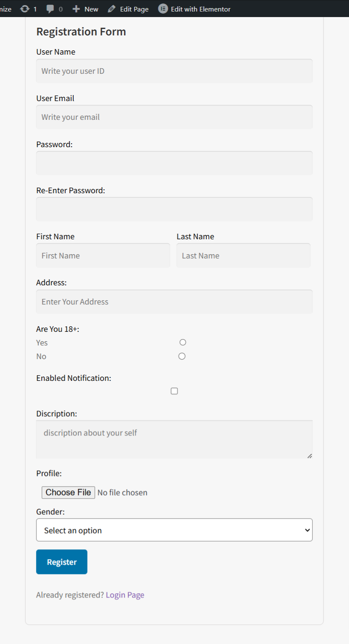This screenshot has height=644, width=349.
Task: Select the No radio button for 18+
Action: click(182, 356)
